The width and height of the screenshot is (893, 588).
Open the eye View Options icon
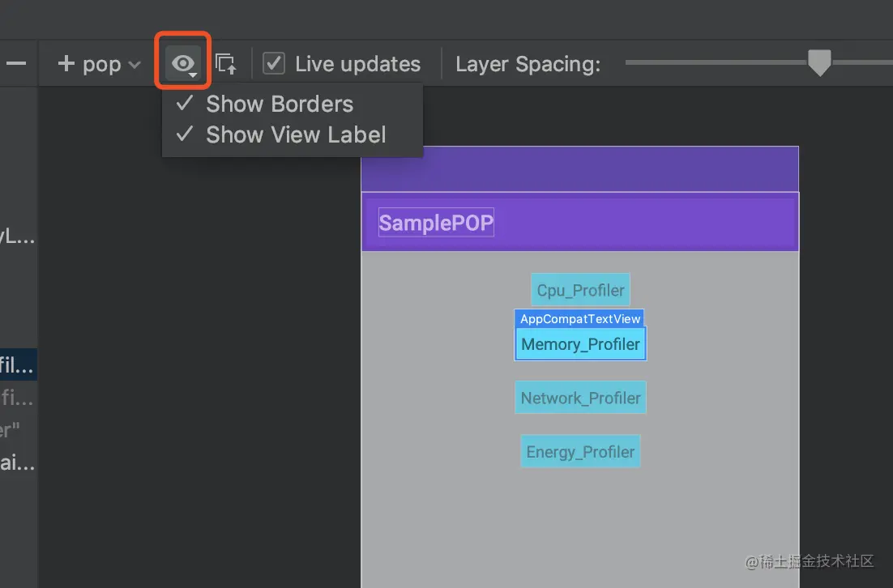tap(183, 63)
